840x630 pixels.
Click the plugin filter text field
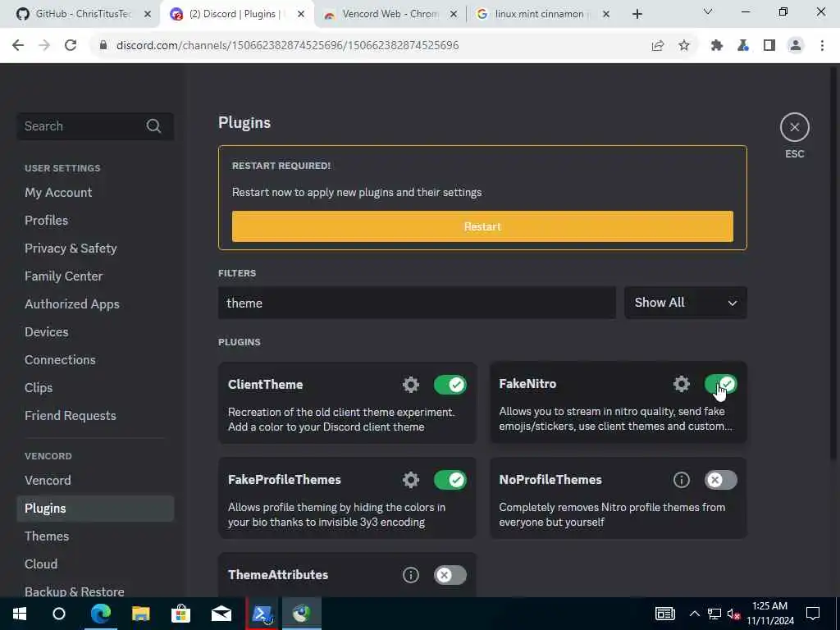tap(417, 303)
